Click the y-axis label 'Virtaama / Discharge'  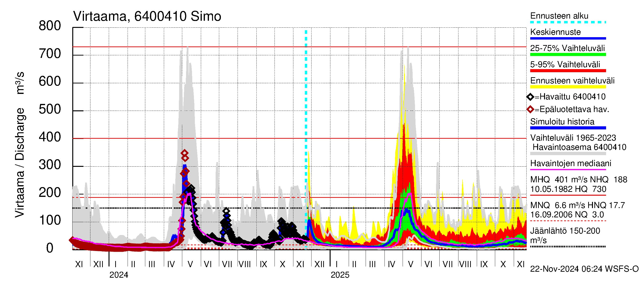20,163
